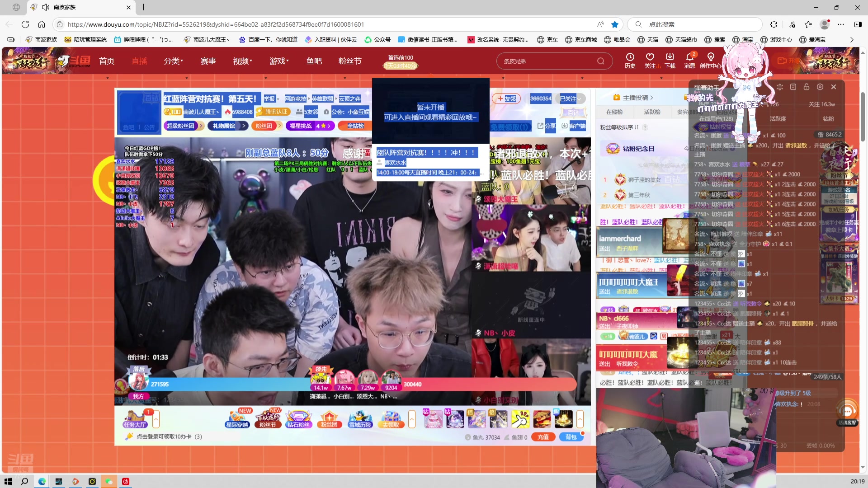Reload the page with the browser refresh icon
868x488 pixels.
[25, 24]
